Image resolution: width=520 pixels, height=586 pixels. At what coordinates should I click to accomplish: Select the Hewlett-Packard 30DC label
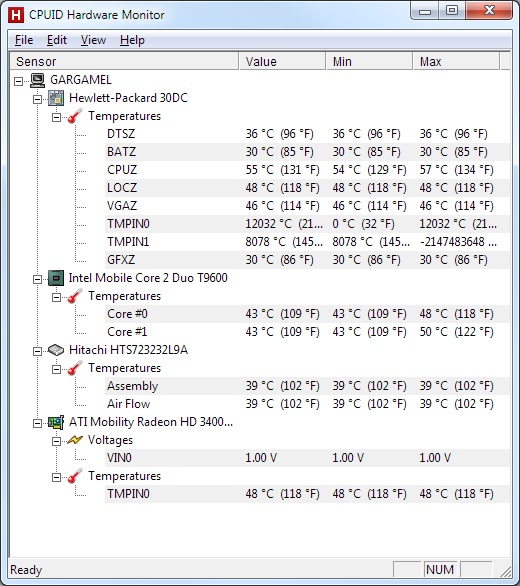[128, 98]
